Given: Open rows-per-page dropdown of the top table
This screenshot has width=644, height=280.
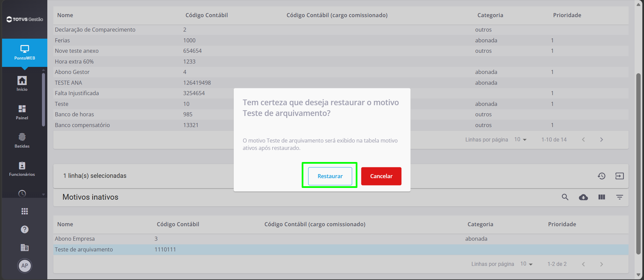Looking at the screenshot, I should point(521,139).
